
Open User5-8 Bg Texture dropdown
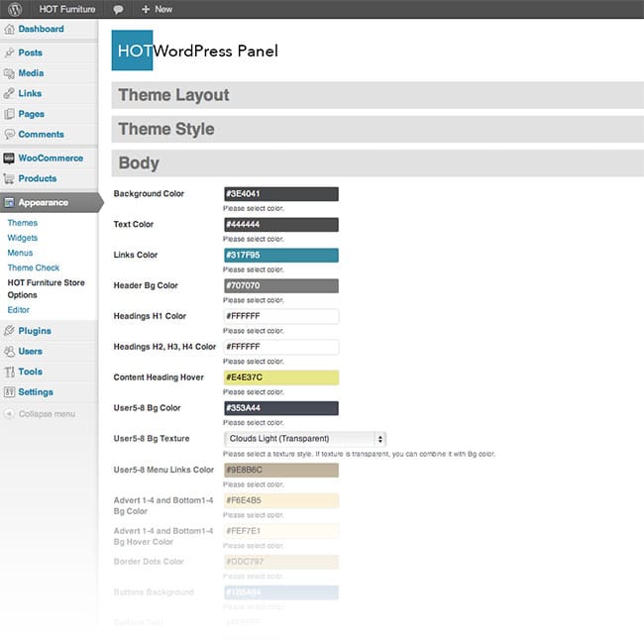coord(304,438)
